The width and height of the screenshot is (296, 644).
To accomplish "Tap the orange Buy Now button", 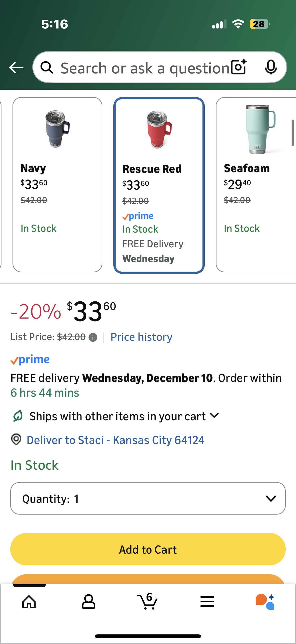I will coord(148,579).
